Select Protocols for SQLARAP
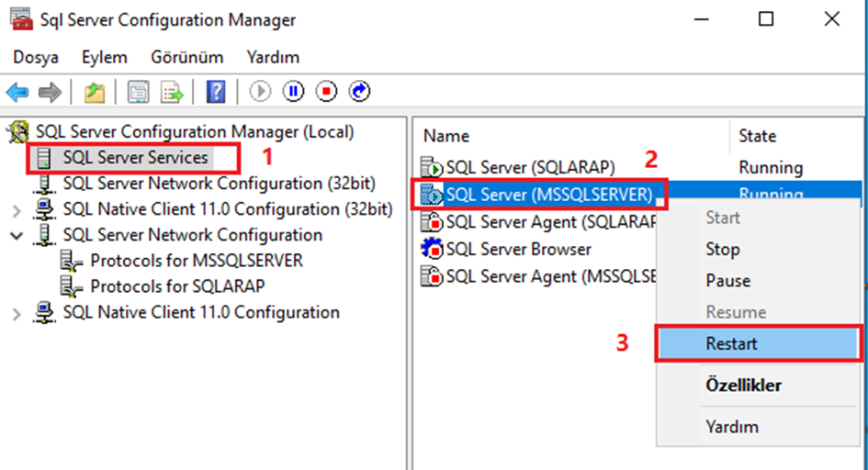This screenshot has width=868, height=470. [x=177, y=286]
